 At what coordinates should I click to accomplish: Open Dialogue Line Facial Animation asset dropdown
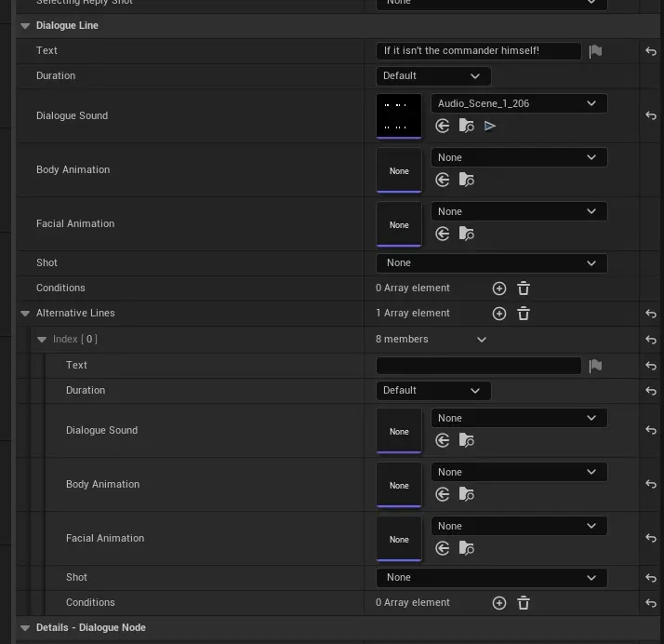[x=519, y=211]
